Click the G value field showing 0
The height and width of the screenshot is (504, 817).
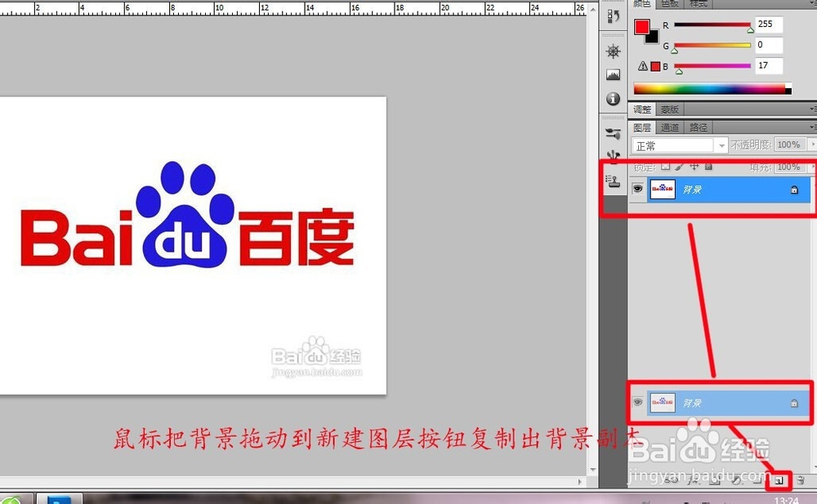pos(769,45)
